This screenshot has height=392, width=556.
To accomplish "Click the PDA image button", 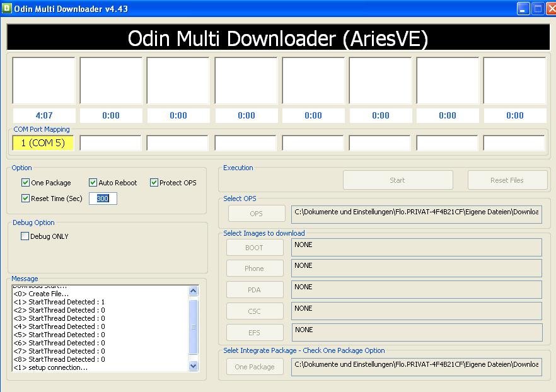I will (255, 289).
